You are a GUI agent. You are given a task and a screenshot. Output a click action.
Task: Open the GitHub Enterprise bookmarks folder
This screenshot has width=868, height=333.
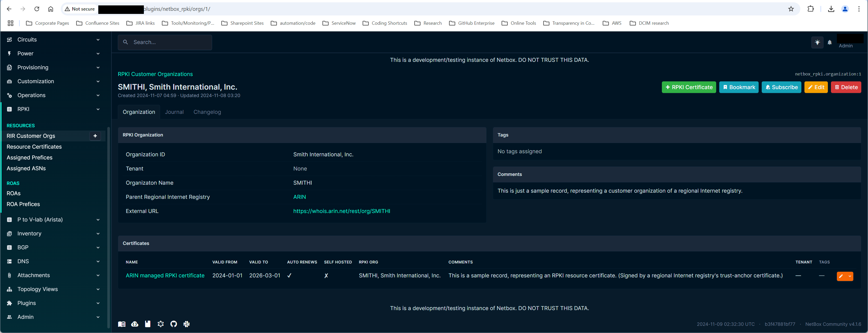[472, 23]
